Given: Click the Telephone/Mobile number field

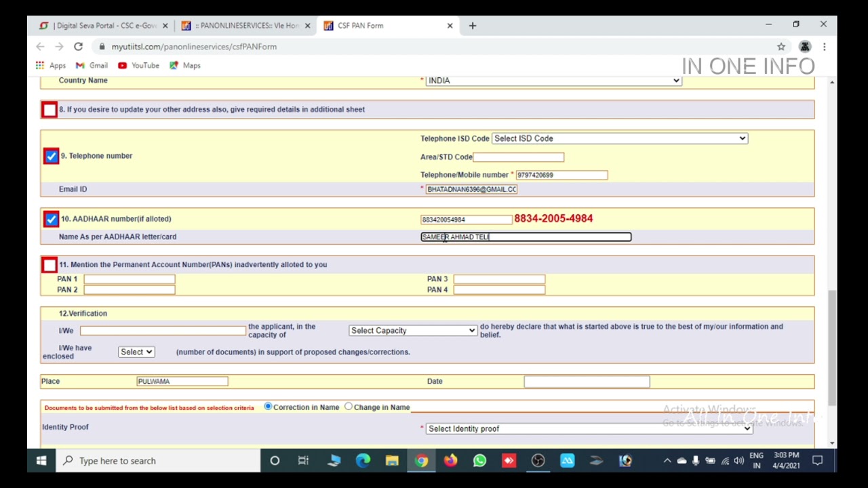Looking at the screenshot, I should 561,175.
